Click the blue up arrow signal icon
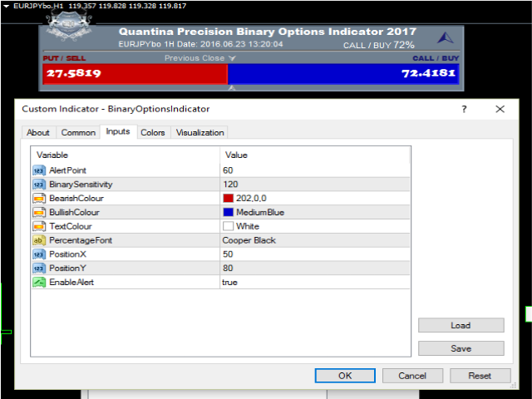The width and height of the screenshot is (532, 399). tap(446, 37)
